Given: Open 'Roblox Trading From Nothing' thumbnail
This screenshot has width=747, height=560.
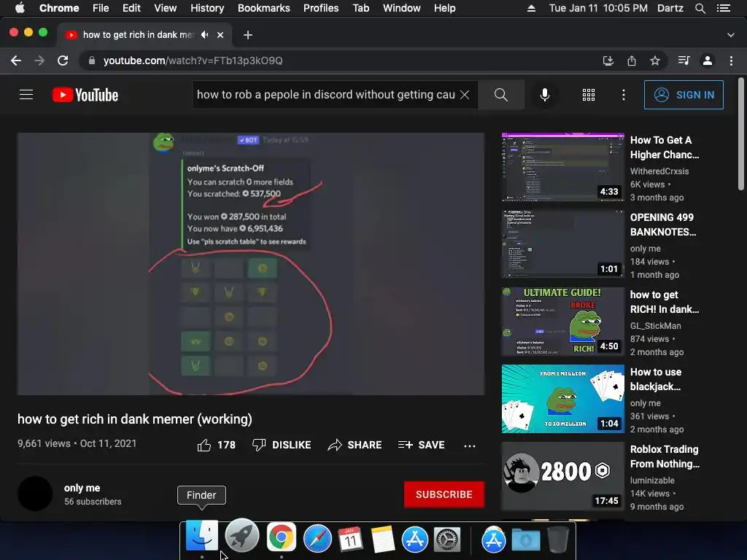Looking at the screenshot, I should 562,476.
